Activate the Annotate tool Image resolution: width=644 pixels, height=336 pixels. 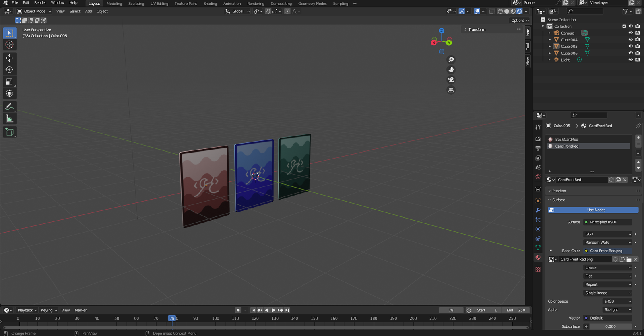click(9, 107)
